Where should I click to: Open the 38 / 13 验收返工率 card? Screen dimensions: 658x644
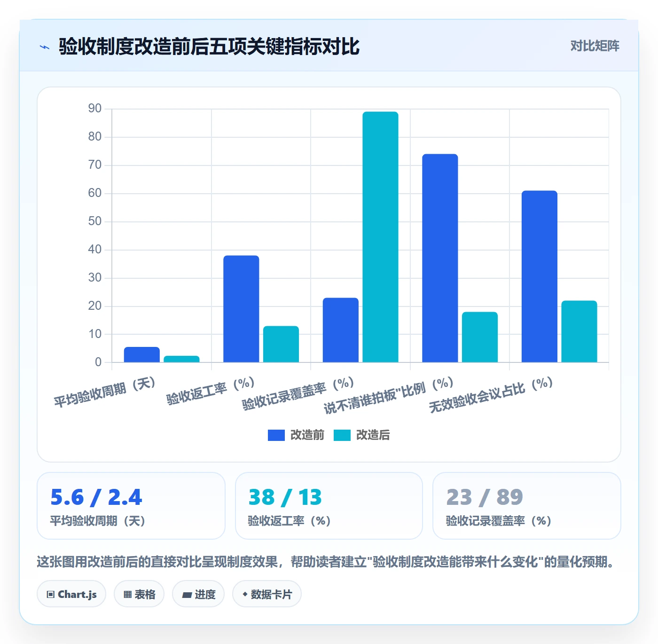[329, 506]
